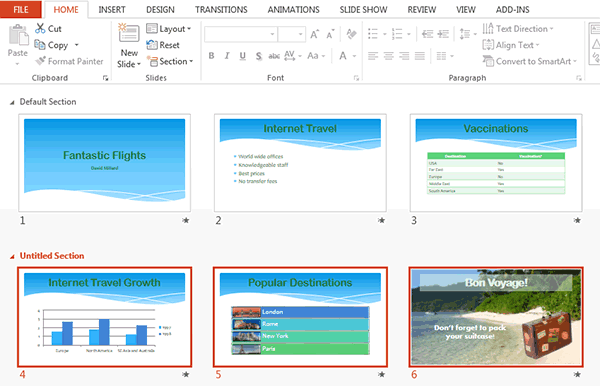
Task: Open the Layout dropdown
Action: pos(169,29)
